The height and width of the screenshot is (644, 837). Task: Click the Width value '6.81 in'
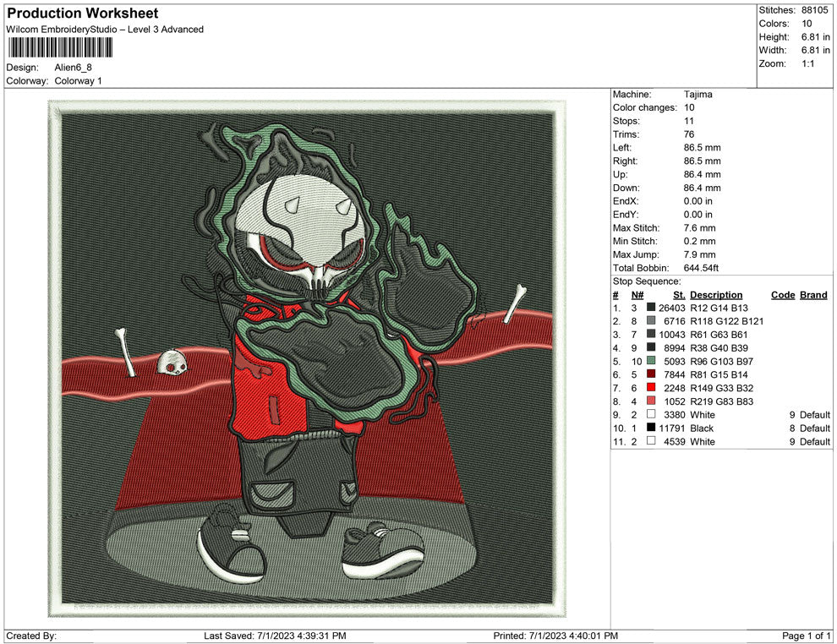pos(815,50)
